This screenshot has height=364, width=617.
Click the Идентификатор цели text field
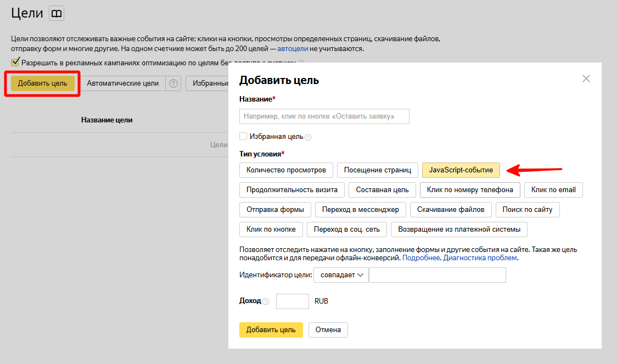437,275
